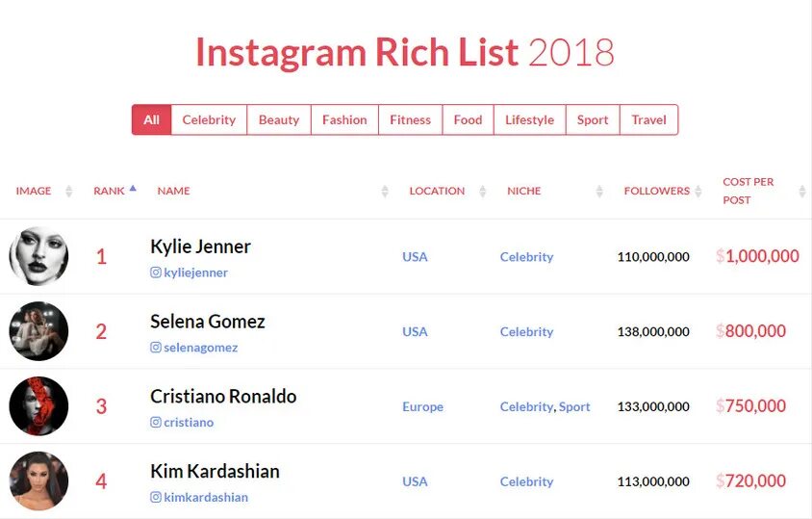Click Instagram icon beside kimkardashian handle
This screenshot has height=519, width=812.
click(x=155, y=497)
